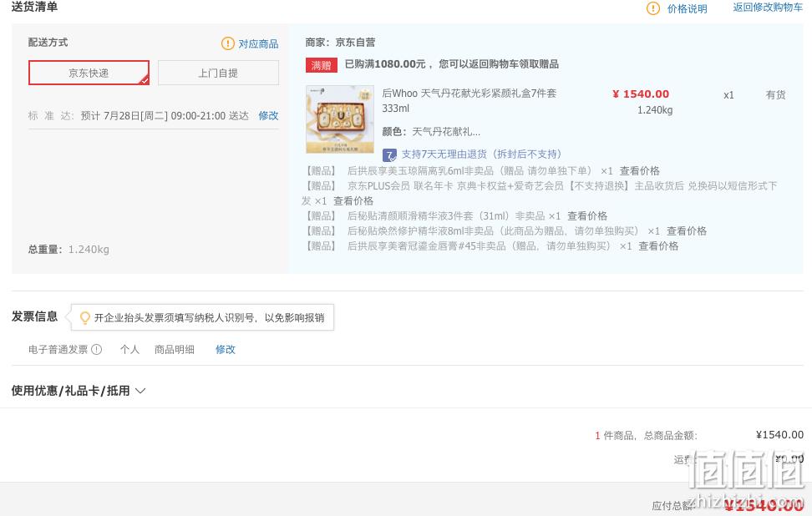Click 修改 next to delivery time

coord(268,115)
